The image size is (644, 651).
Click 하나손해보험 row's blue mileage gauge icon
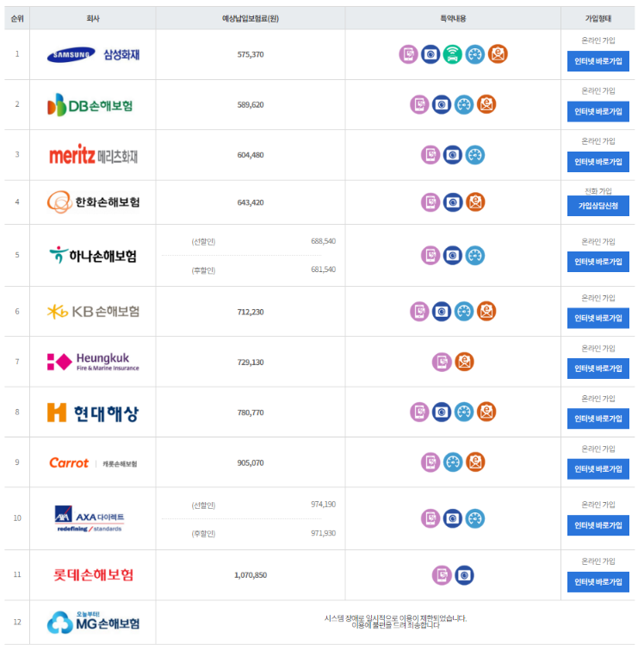point(475,256)
